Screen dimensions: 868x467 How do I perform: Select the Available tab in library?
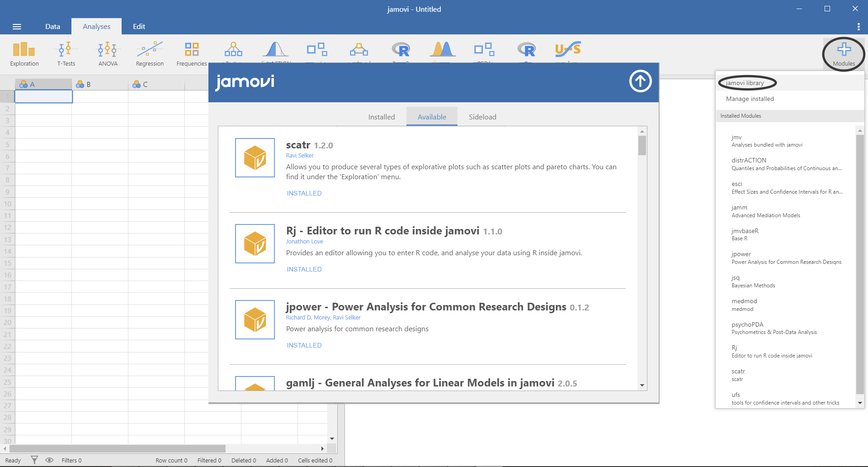432,117
